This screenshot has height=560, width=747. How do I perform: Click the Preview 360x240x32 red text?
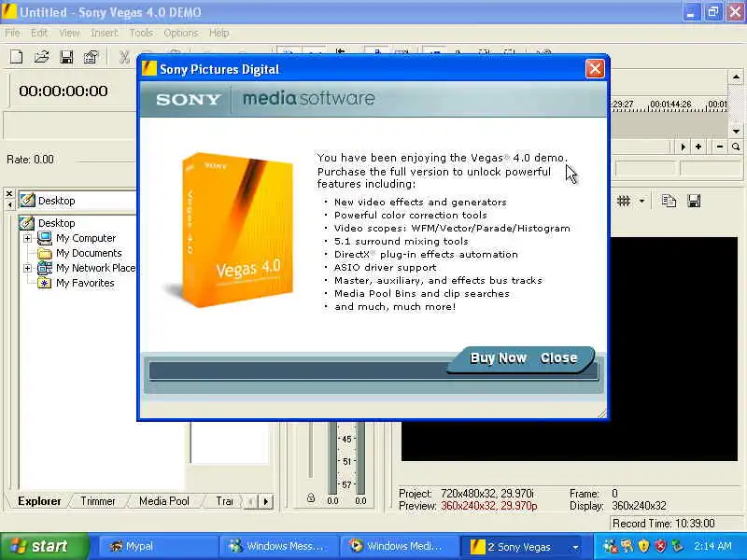(x=488, y=506)
